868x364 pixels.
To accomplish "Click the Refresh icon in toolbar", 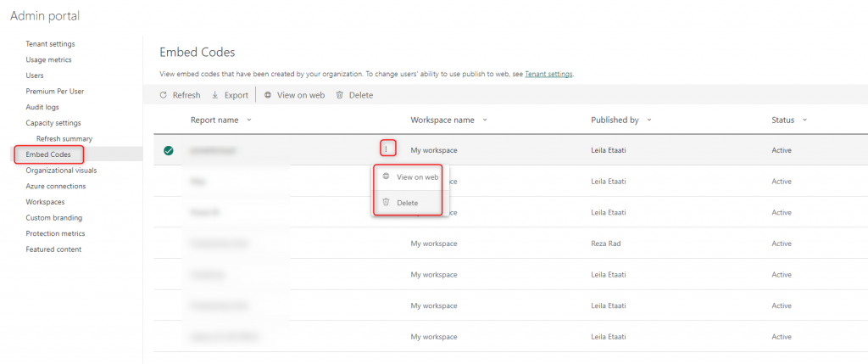I will [164, 95].
